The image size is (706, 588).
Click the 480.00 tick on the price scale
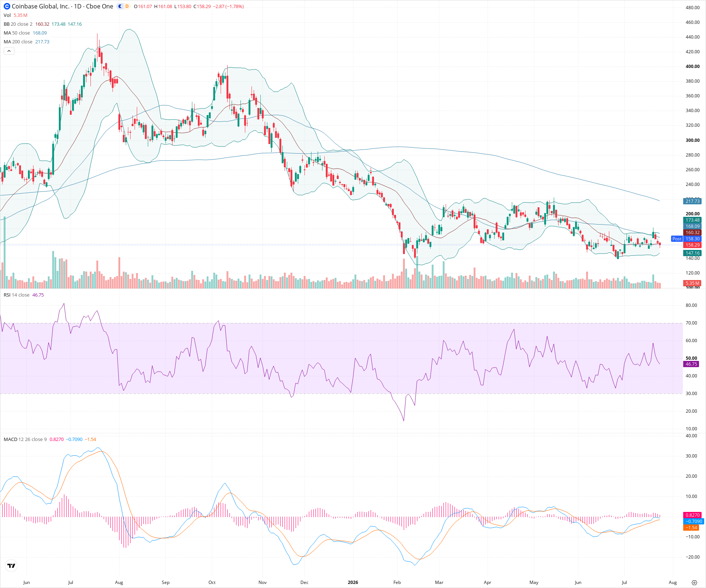point(693,8)
